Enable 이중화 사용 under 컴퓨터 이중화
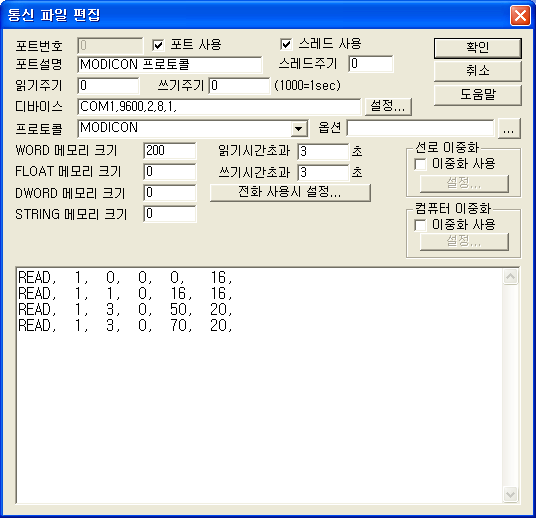 pos(420,225)
